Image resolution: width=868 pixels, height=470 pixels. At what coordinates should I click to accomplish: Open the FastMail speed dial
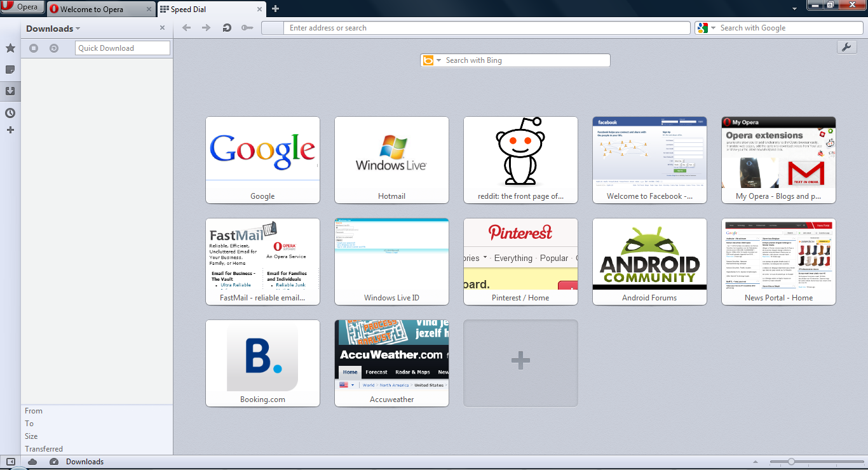pyautogui.click(x=262, y=262)
